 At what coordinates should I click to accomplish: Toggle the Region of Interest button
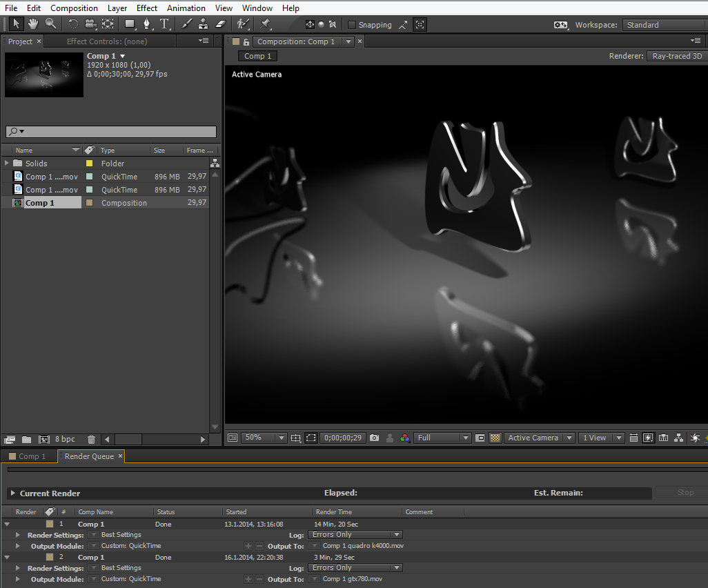tap(480, 438)
